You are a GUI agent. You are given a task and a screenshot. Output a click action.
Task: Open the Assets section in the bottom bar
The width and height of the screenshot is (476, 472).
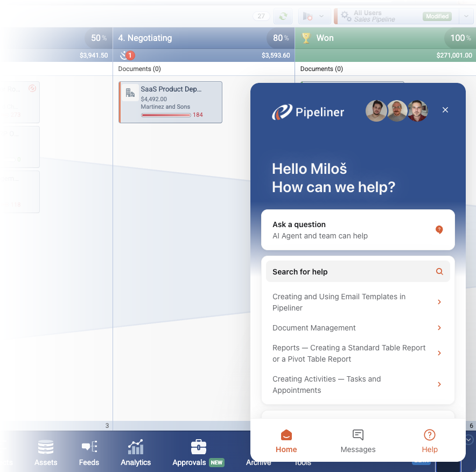click(45, 452)
